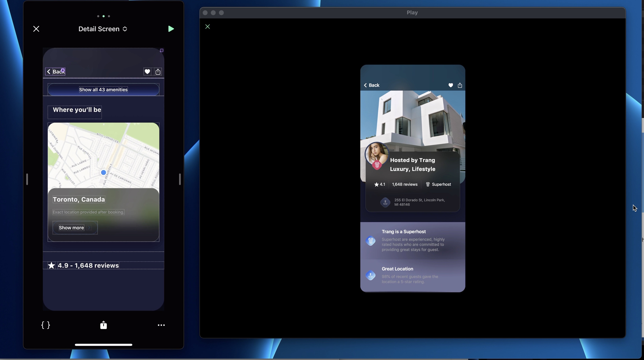Click the middle page indicator dot
This screenshot has height=360, width=644.
click(103, 16)
